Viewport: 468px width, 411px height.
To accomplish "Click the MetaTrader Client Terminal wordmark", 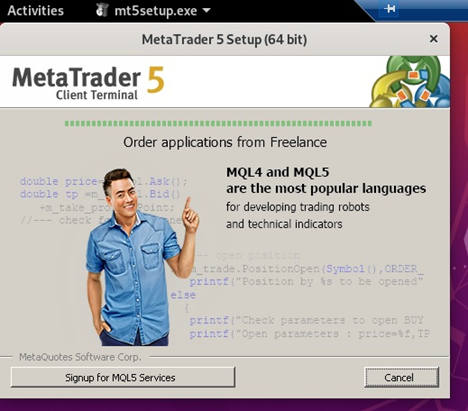I will (x=88, y=82).
